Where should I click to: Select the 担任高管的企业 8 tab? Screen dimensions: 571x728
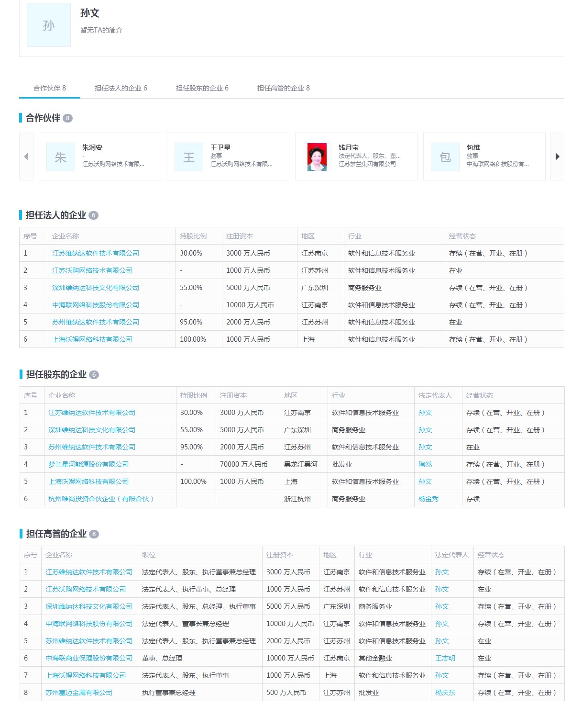(x=284, y=88)
